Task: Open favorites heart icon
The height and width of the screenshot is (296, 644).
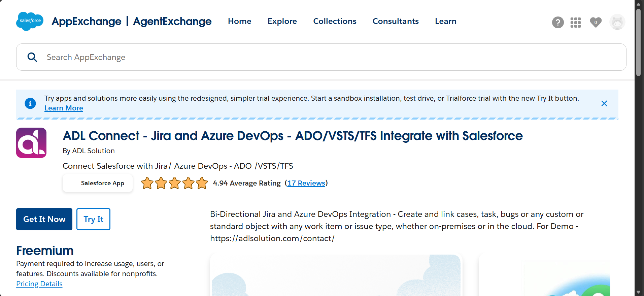Action: coord(596,23)
